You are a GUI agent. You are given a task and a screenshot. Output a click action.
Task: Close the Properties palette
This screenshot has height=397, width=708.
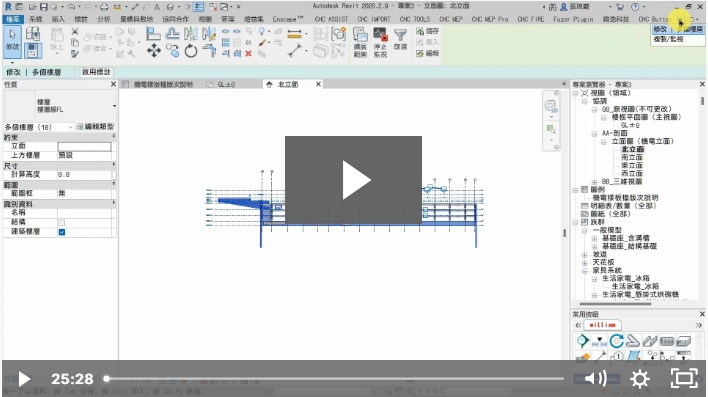coord(113,84)
